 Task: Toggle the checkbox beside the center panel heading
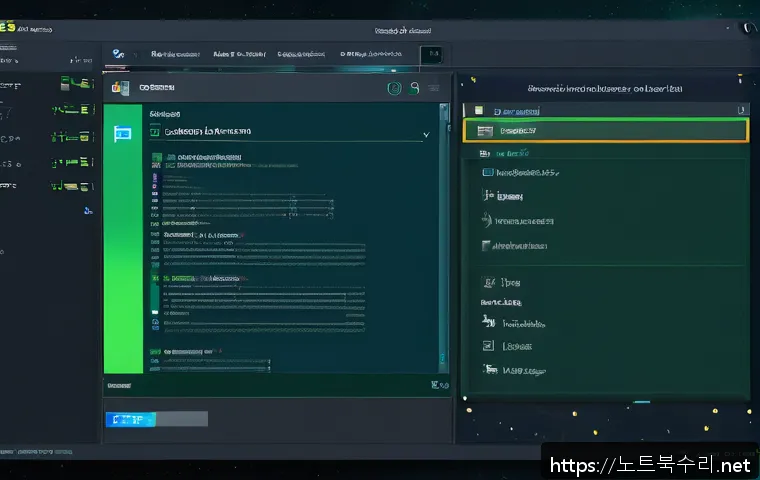coord(154,131)
